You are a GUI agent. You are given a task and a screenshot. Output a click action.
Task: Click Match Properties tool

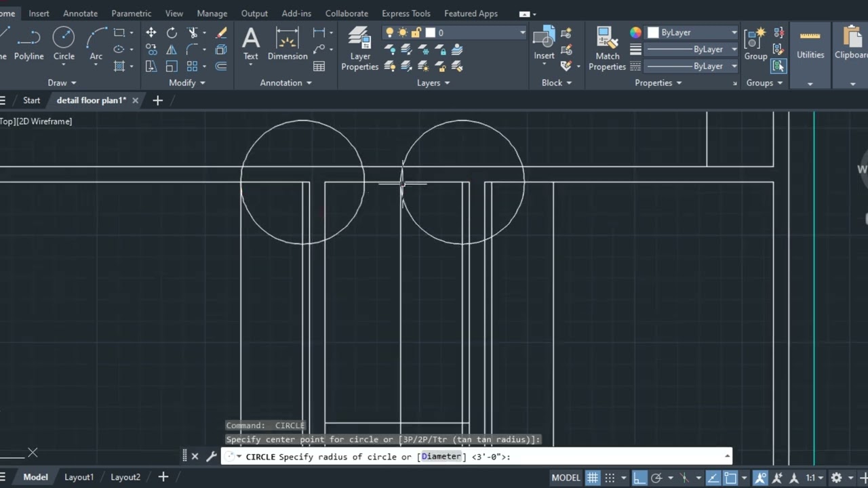pyautogui.click(x=607, y=49)
